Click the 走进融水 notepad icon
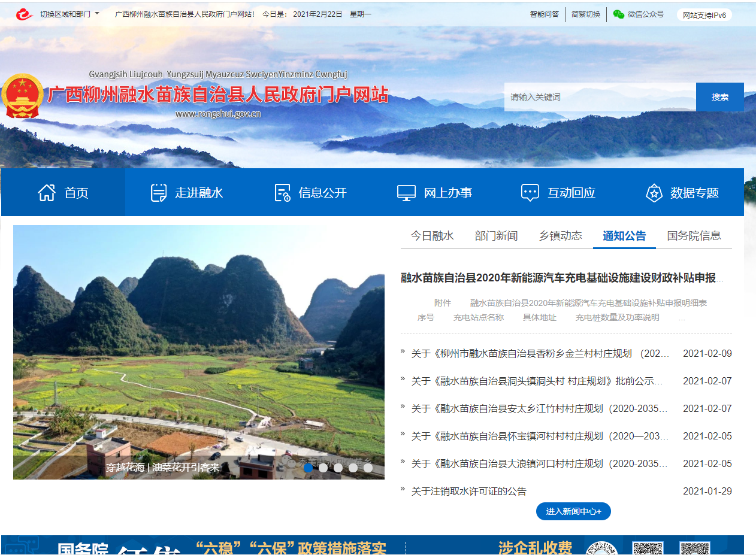 tap(159, 193)
